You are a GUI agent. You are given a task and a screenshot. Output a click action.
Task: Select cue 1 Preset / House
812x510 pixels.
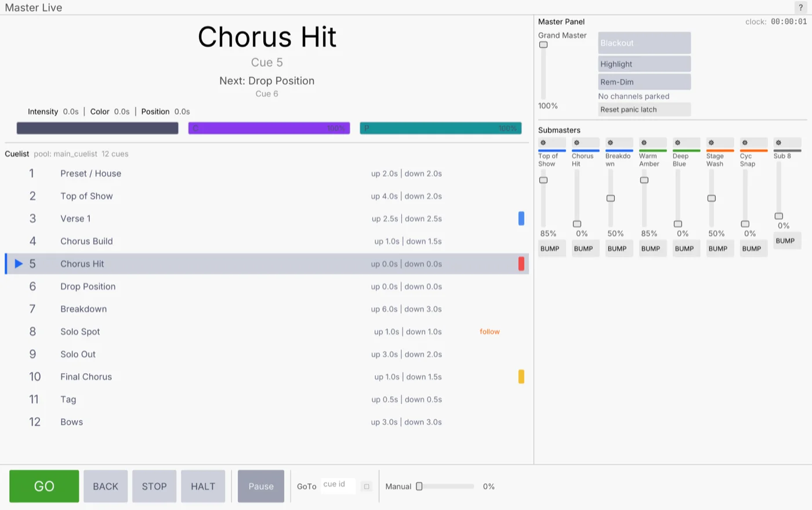267,173
